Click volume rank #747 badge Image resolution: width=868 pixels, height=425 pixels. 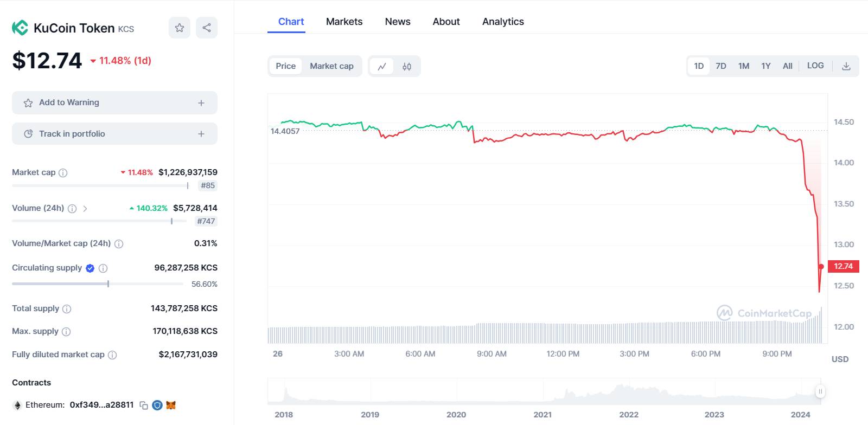[206, 221]
